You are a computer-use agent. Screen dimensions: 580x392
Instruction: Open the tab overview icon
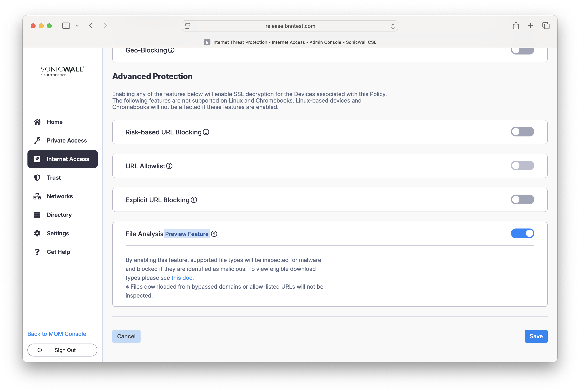[x=546, y=26]
